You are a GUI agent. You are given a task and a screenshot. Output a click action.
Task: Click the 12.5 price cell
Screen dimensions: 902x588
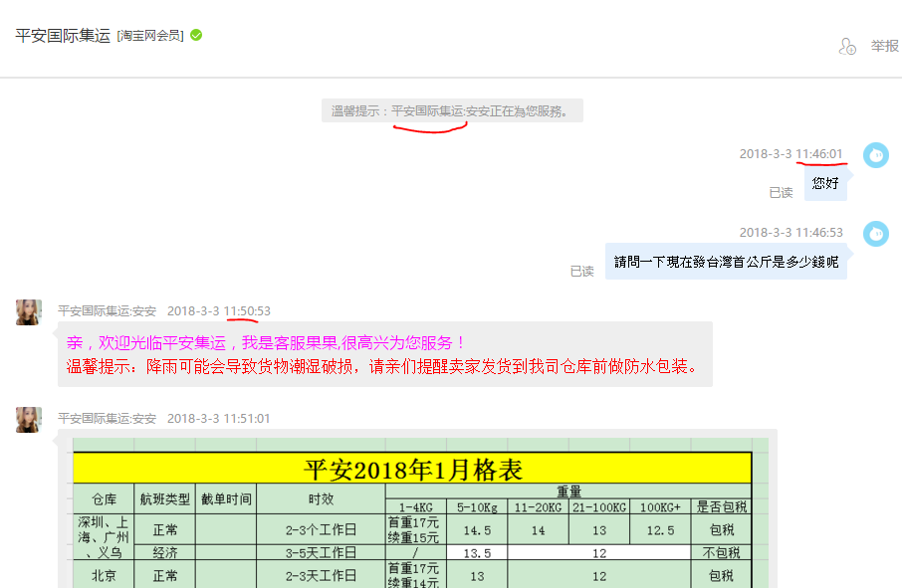pyautogui.click(x=660, y=529)
